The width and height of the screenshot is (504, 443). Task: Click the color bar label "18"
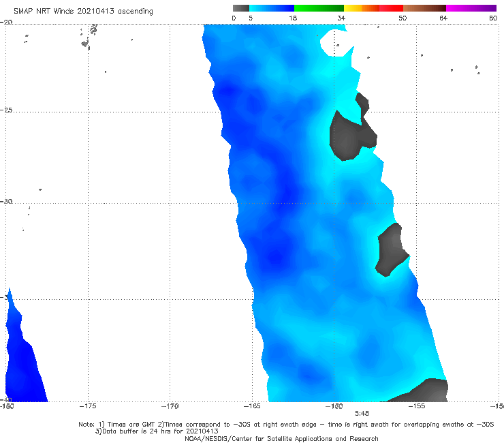point(293,18)
